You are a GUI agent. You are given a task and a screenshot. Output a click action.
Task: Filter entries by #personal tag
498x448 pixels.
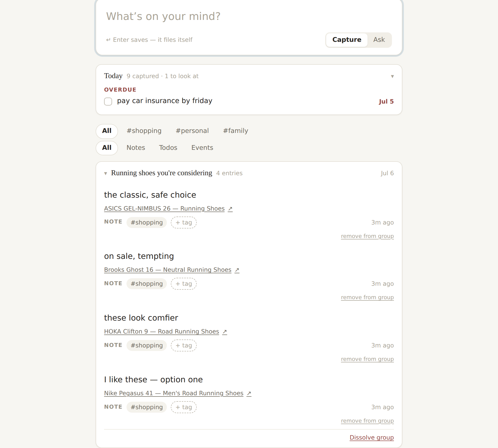(192, 131)
